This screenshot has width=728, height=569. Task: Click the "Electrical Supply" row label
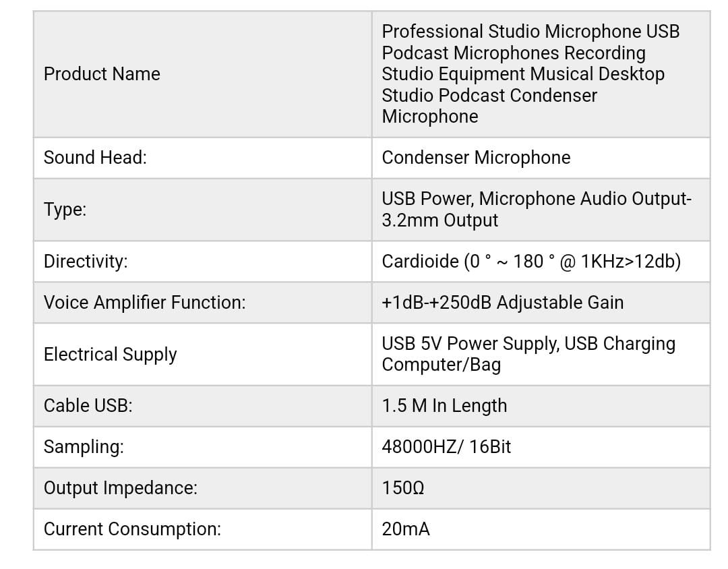pos(111,355)
